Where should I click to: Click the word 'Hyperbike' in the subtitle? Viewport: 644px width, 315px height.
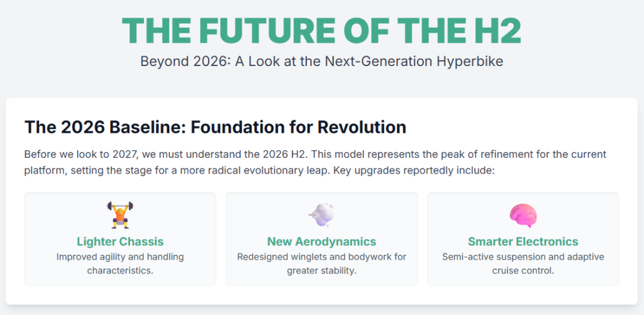pyautogui.click(x=473, y=62)
